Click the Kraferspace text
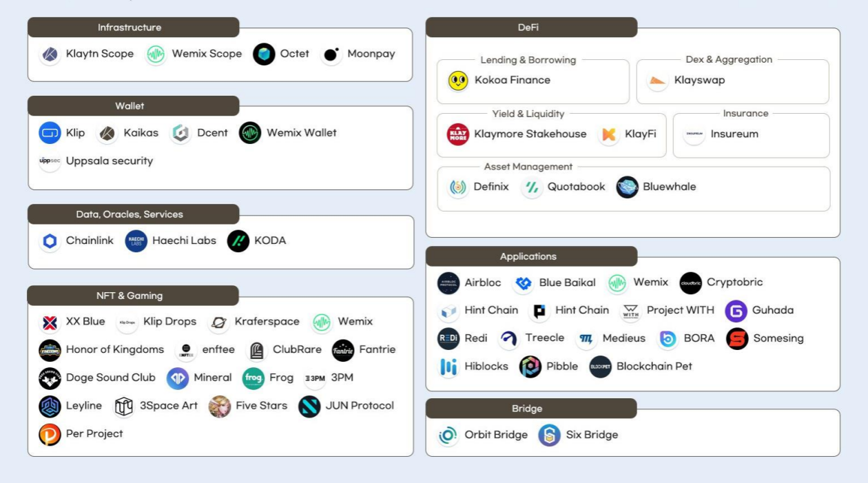Viewport: 868px width, 483px height. click(267, 322)
